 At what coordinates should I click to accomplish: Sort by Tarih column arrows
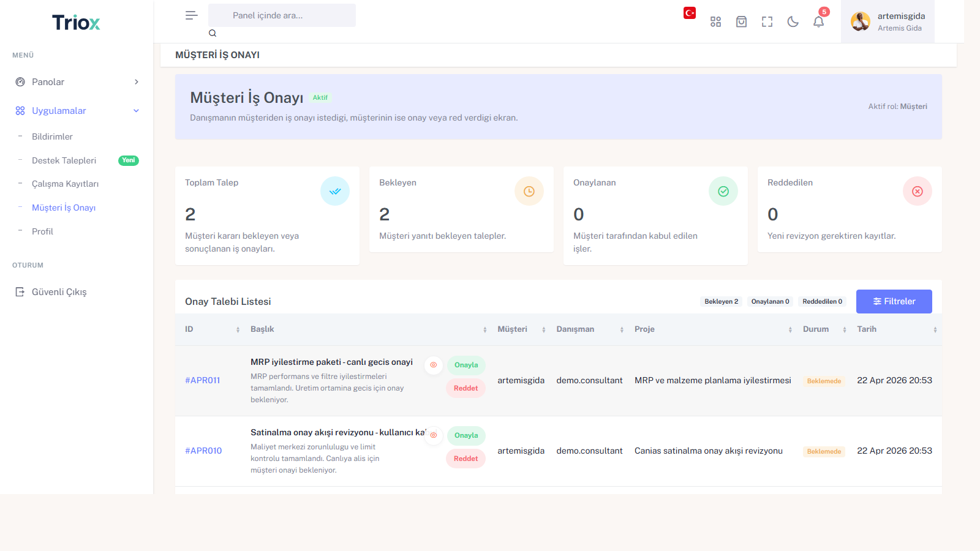pos(935,330)
